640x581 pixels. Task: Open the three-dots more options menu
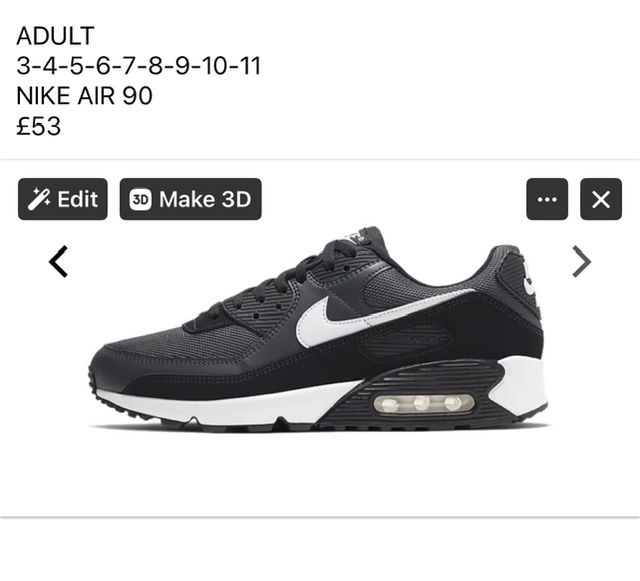point(547,199)
